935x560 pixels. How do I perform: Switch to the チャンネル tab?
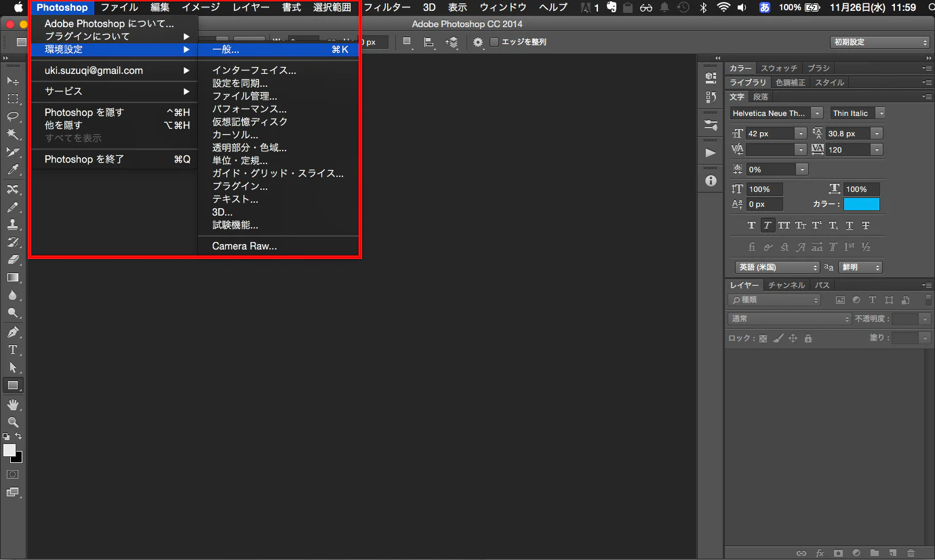787,285
